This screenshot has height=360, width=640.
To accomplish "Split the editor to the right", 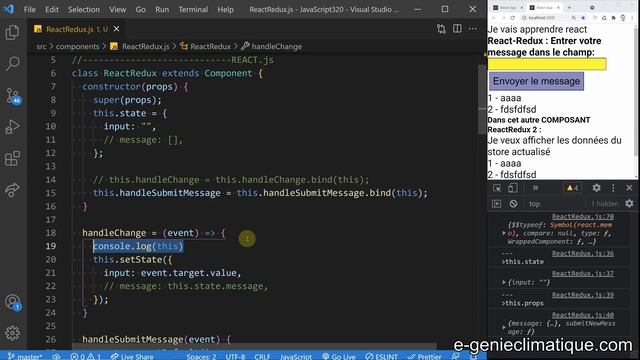I will coord(457,29).
